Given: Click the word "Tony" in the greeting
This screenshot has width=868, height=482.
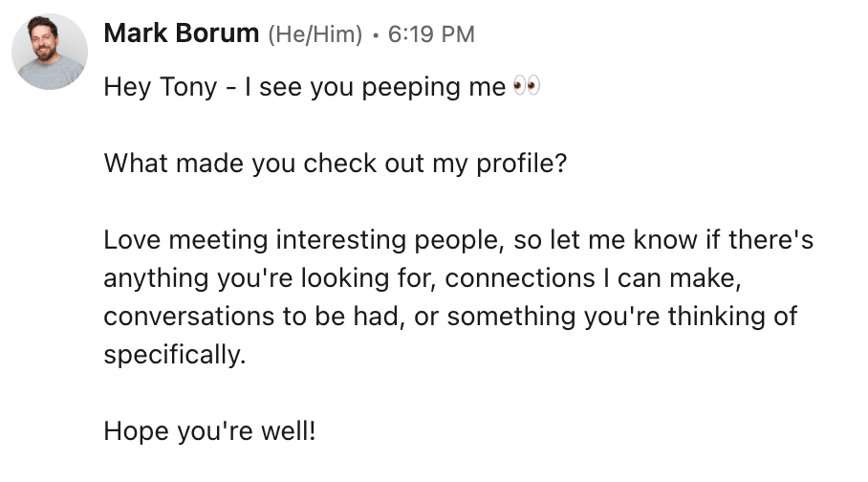Looking at the screenshot, I should click(188, 87).
